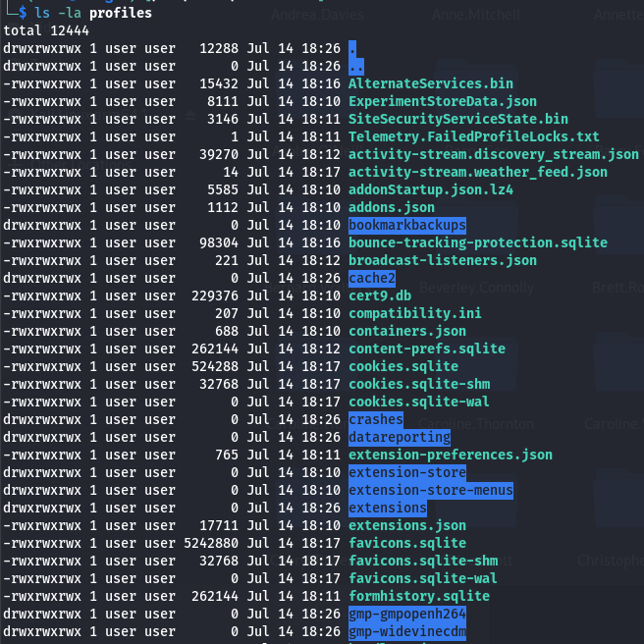644x644 pixels.
Task: Click activity-stream.discovery_stream.json filename
Action: pos(493,154)
